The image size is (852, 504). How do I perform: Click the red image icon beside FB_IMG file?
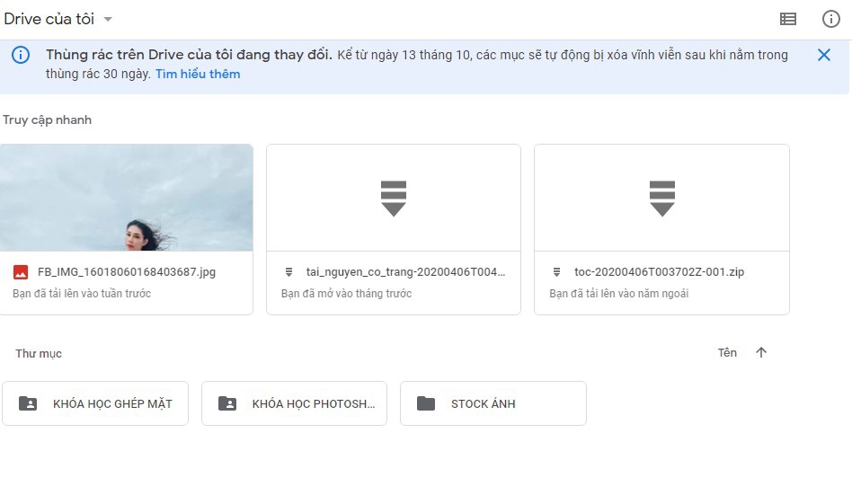pos(21,271)
